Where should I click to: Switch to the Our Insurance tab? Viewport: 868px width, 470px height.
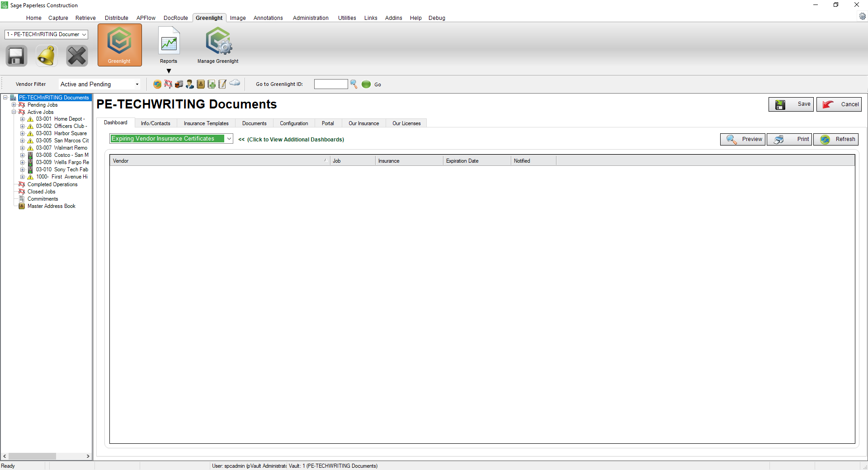pos(364,123)
